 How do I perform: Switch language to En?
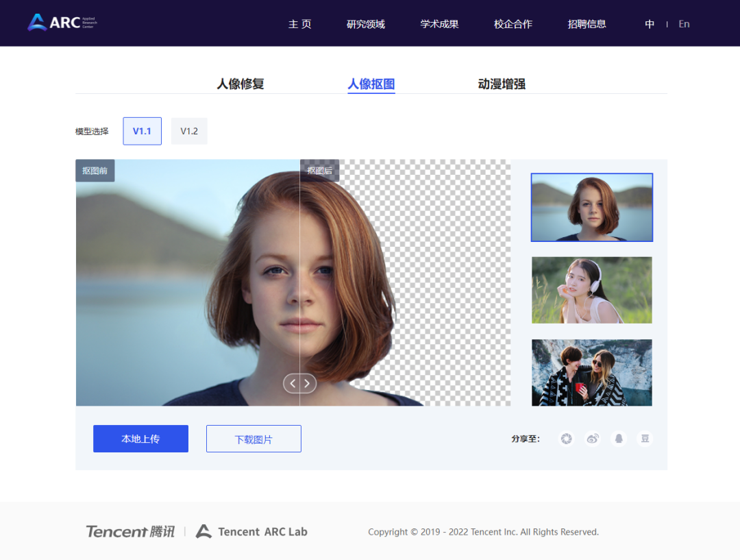684,24
